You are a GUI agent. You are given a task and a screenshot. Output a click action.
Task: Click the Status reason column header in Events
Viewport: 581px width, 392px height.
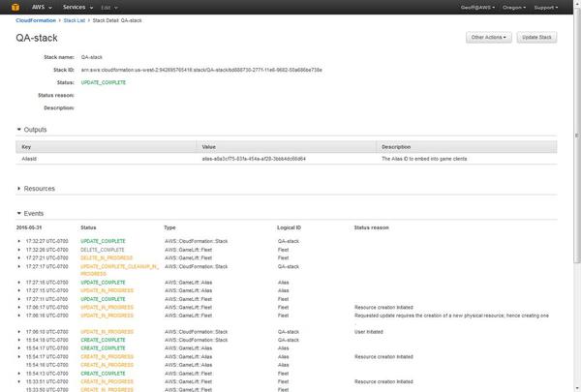[x=371, y=227]
